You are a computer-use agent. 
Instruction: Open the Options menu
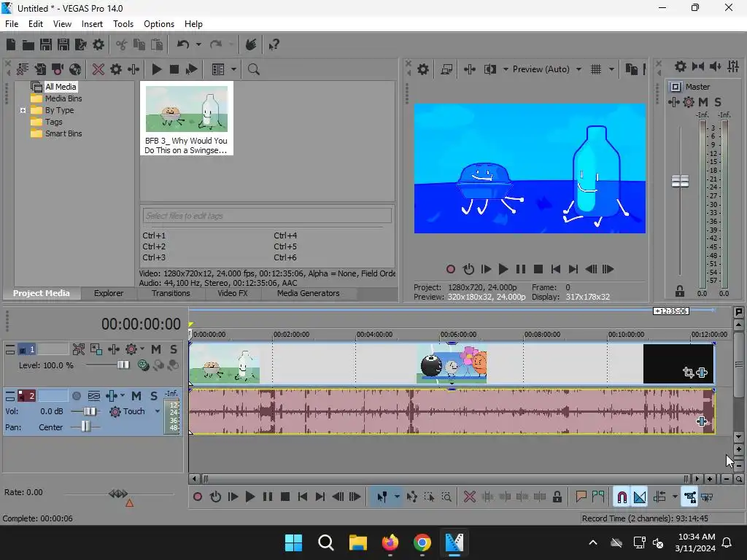click(x=158, y=24)
